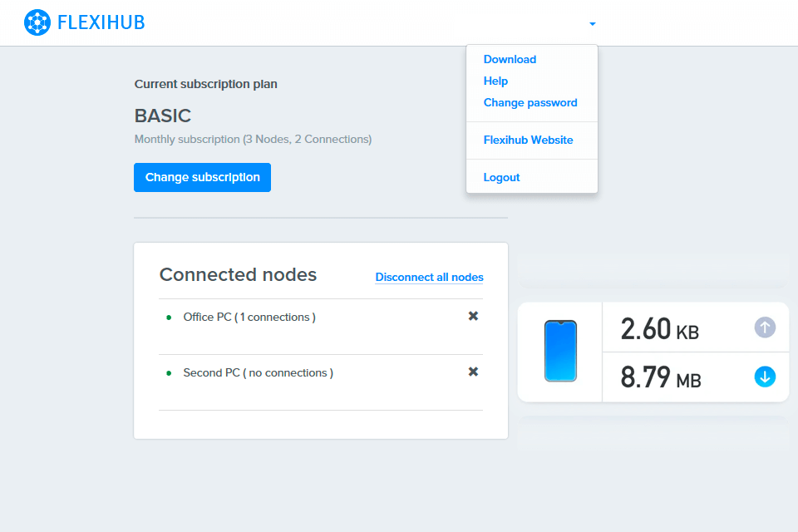
Task: Choose Help from the account menu
Action: coord(495,81)
